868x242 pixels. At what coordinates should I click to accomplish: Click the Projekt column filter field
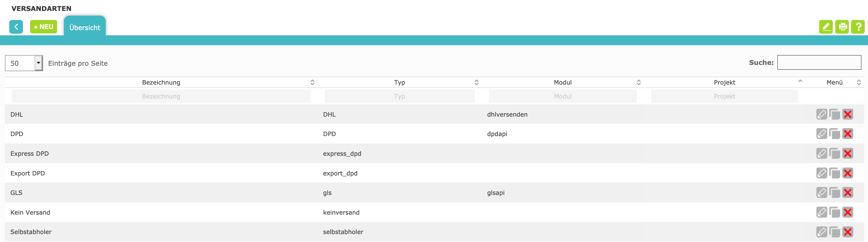coord(724,96)
